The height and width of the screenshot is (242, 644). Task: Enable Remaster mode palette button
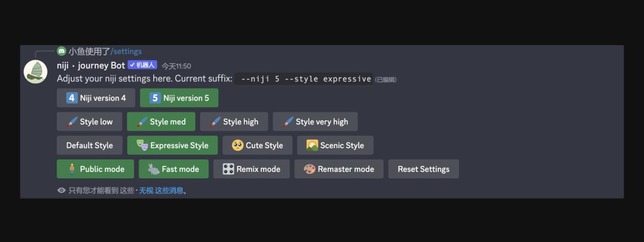pos(339,169)
